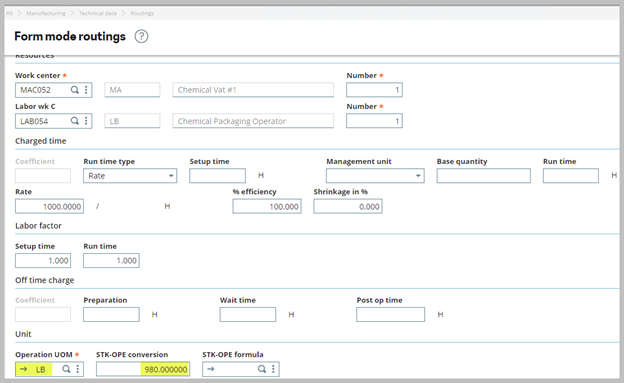Image resolution: width=624 pixels, height=383 pixels.
Task: Click Work center Number field
Action: pos(374,90)
